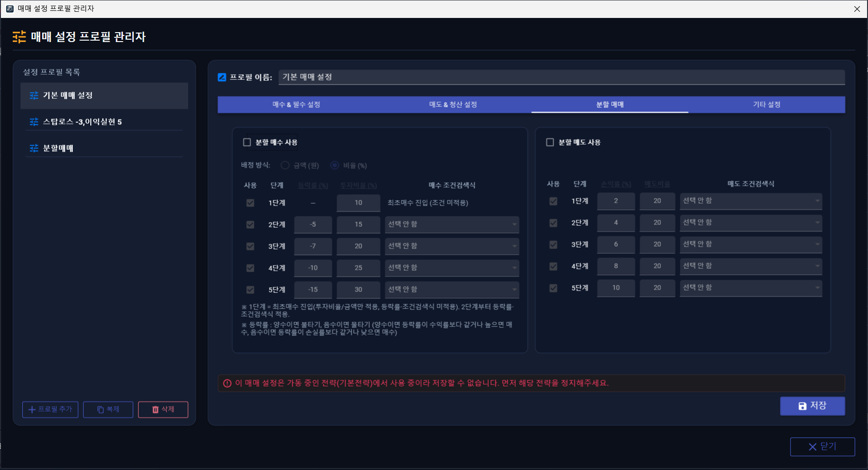868x470 pixels.
Task: Click the sell 1단계 매도비율 field showing 20
Action: tap(657, 201)
